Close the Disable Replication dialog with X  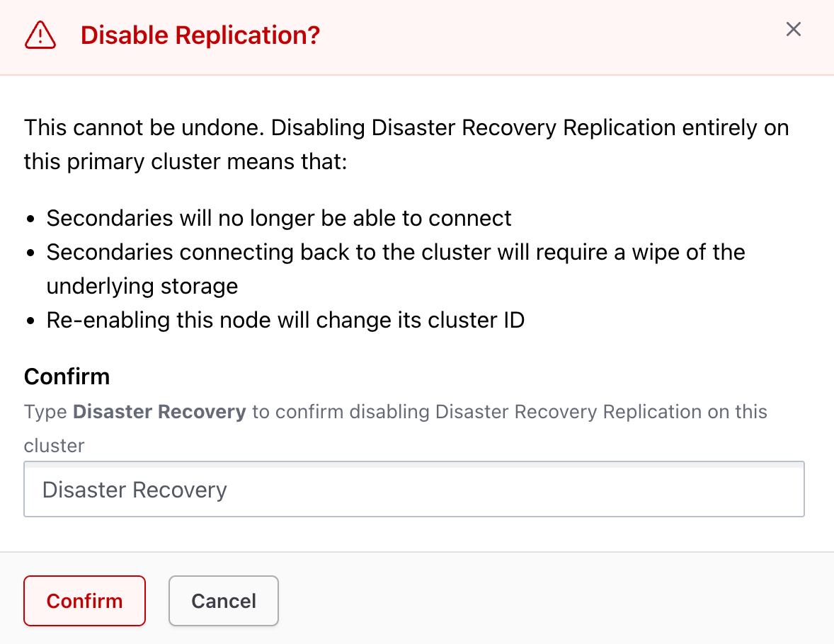tap(794, 29)
